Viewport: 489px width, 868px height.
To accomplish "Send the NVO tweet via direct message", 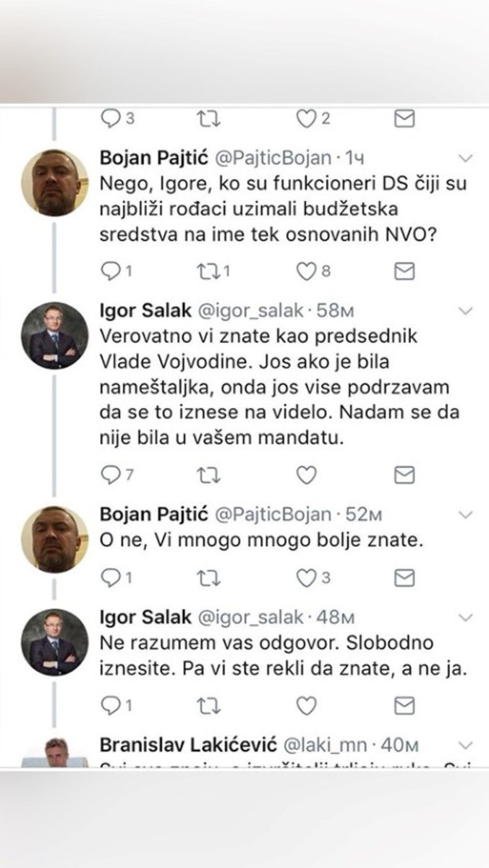I will (404, 271).
